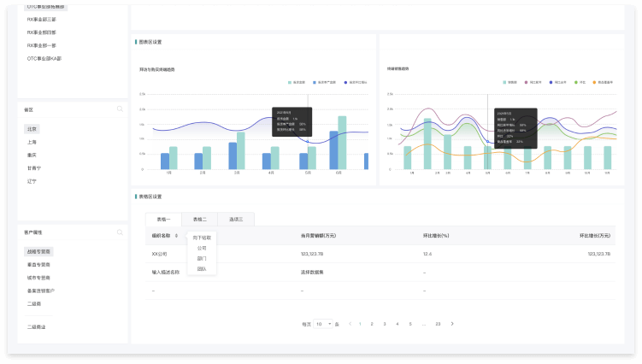Click page 3 in pagination
The height and width of the screenshot is (364, 642).
(x=386, y=324)
